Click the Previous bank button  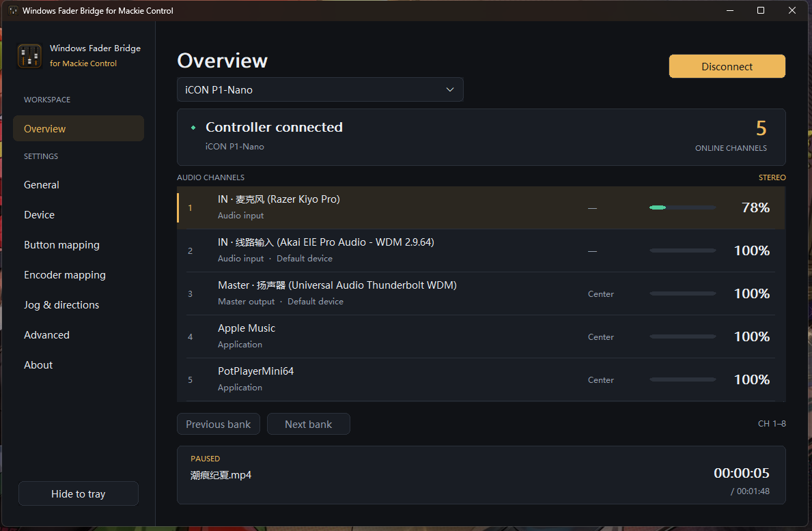pyautogui.click(x=219, y=424)
